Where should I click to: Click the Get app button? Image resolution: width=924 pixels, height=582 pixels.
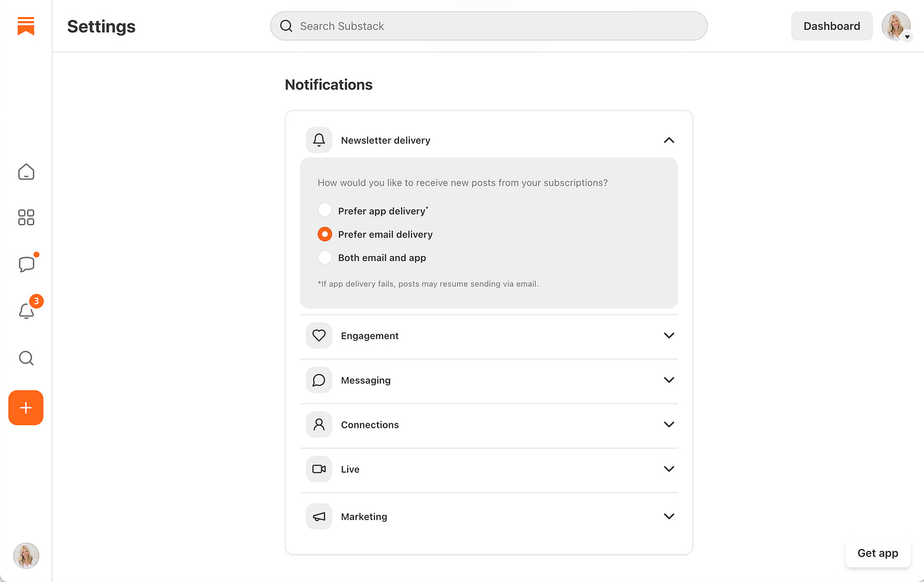click(878, 553)
